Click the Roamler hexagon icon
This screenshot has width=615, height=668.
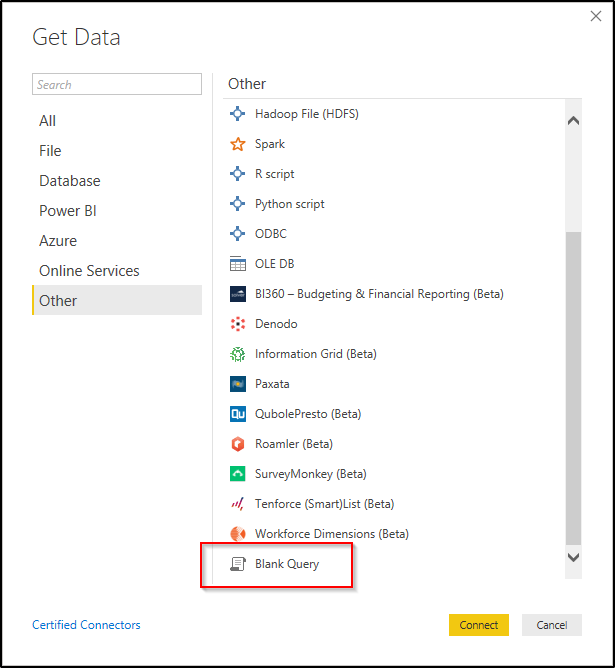[x=238, y=444]
